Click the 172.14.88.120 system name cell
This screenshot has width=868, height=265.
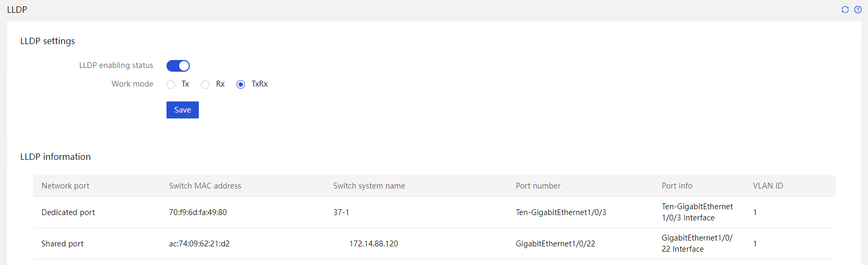click(x=373, y=244)
